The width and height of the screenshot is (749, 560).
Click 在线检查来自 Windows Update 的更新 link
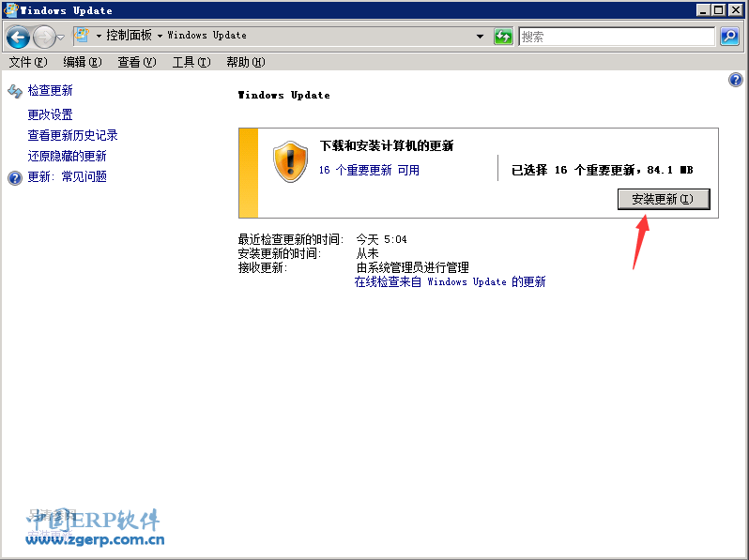pyautogui.click(x=450, y=281)
